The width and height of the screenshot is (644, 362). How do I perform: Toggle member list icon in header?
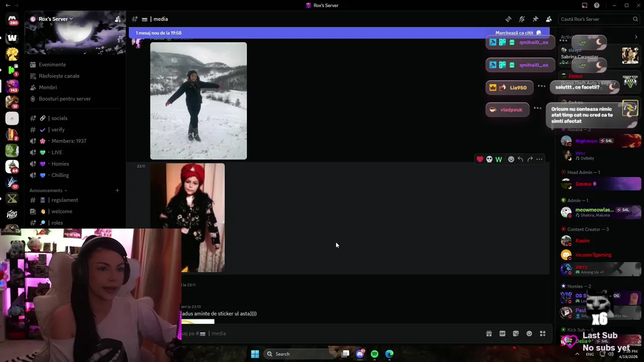549,19
